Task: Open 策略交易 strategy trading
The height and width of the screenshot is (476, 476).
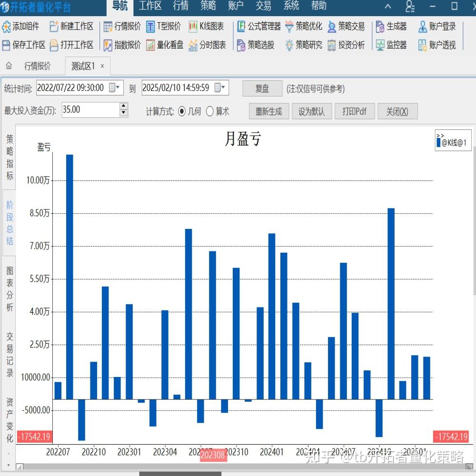Action: [347, 27]
